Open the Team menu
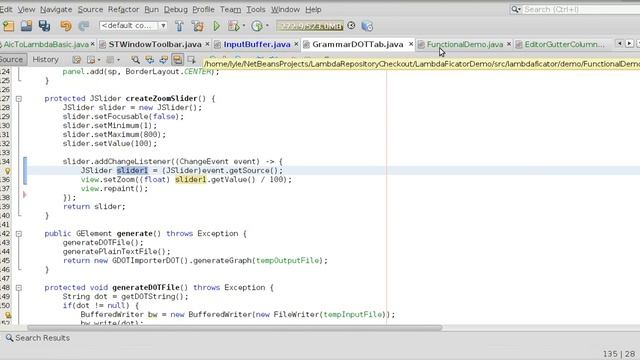The width and height of the screenshot is (640, 360). tap(230, 9)
